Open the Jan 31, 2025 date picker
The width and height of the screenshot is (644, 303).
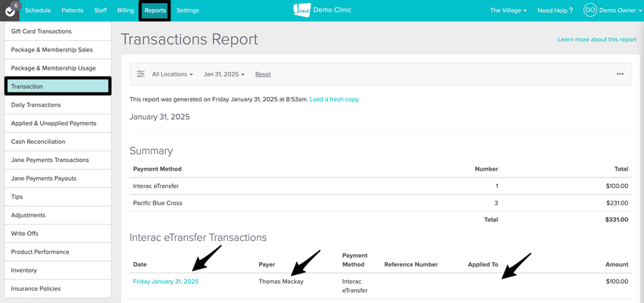(x=224, y=74)
